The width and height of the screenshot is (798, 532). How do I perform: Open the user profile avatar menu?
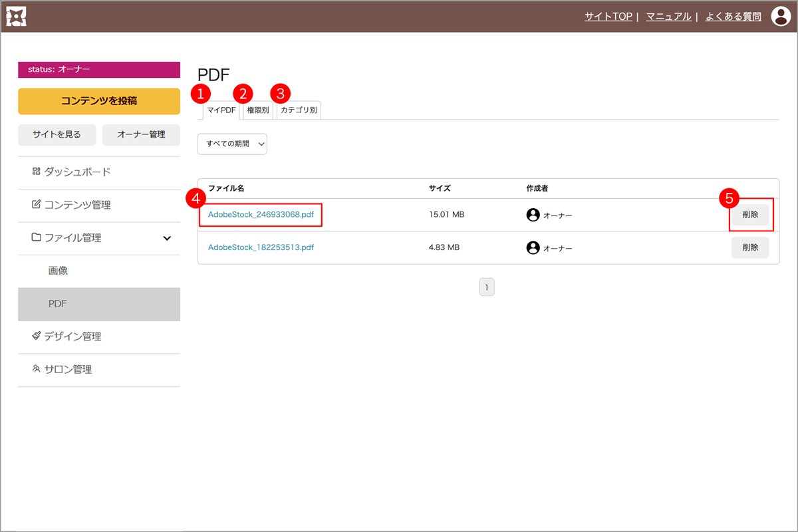[780, 17]
